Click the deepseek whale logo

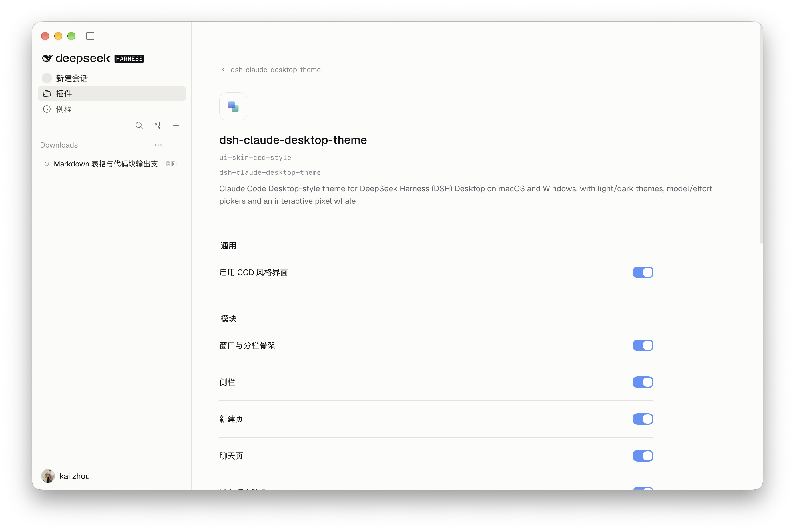(47, 58)
